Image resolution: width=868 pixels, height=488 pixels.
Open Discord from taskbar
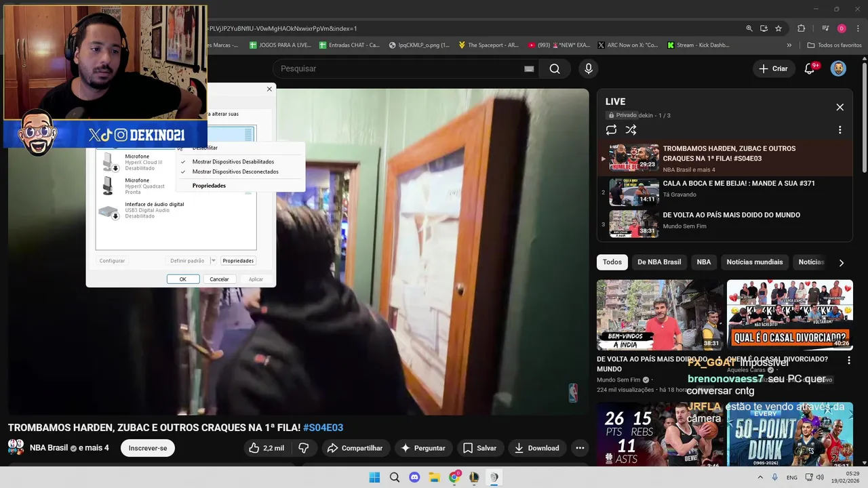(x=414, y=477)
